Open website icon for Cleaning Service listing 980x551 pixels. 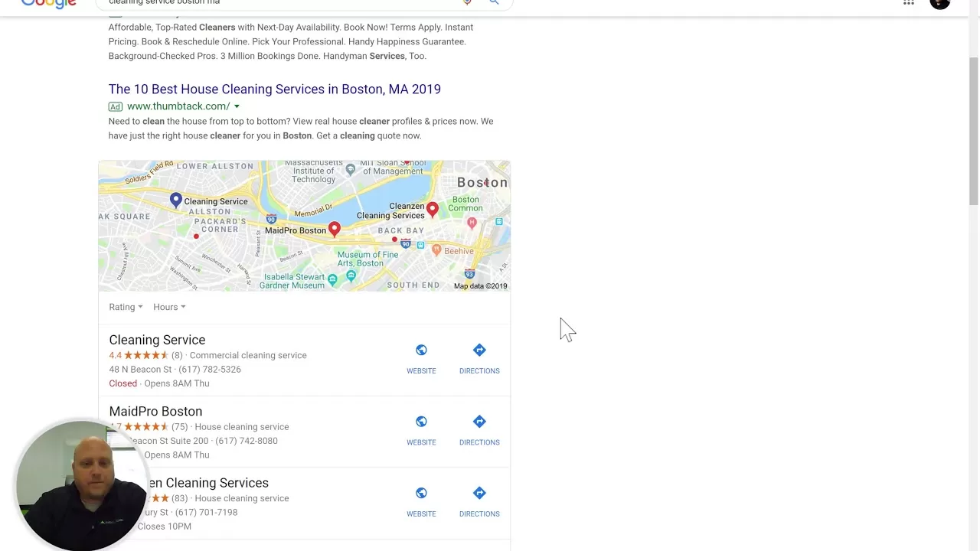click(x=421, y=350)
